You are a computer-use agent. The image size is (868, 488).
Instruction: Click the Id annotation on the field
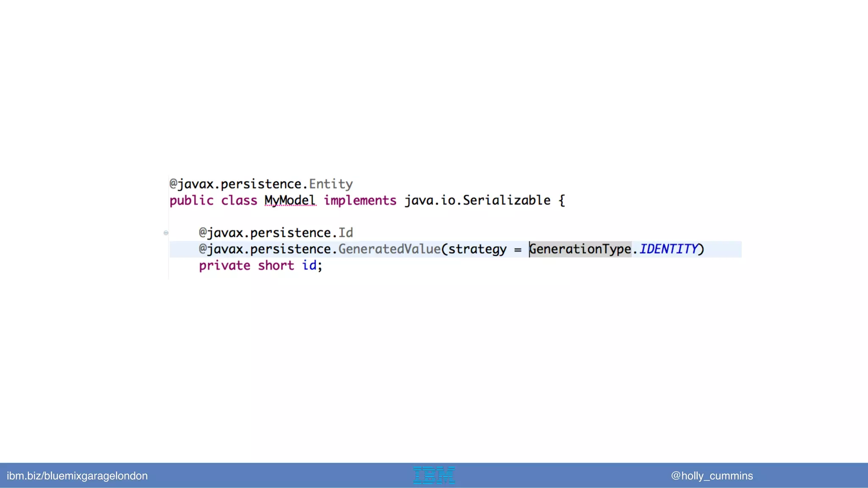pos(345,233)
